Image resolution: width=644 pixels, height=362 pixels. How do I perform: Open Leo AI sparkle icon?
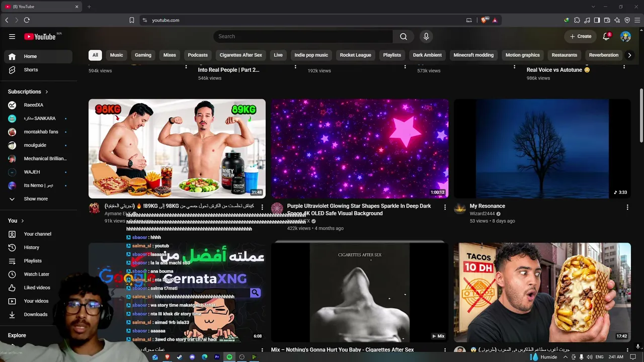pos(617,20)
